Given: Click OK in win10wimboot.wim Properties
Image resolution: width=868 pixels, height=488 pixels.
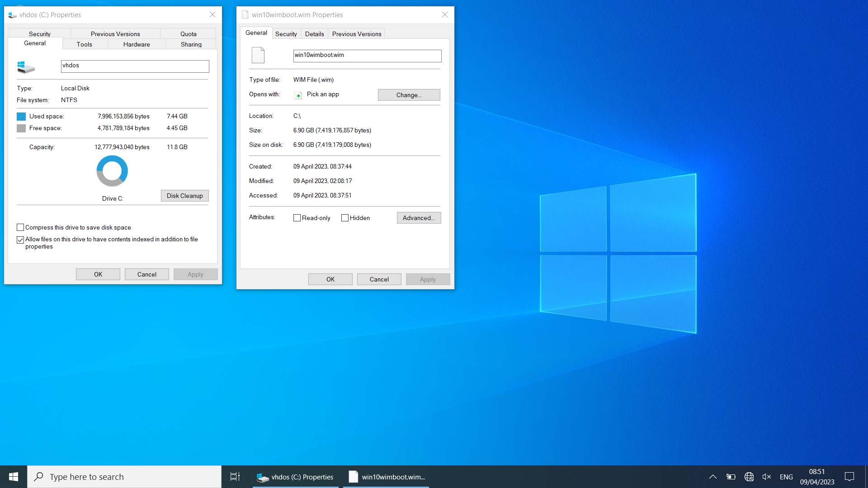Looking at the screenshot, I should click(330, 279).
